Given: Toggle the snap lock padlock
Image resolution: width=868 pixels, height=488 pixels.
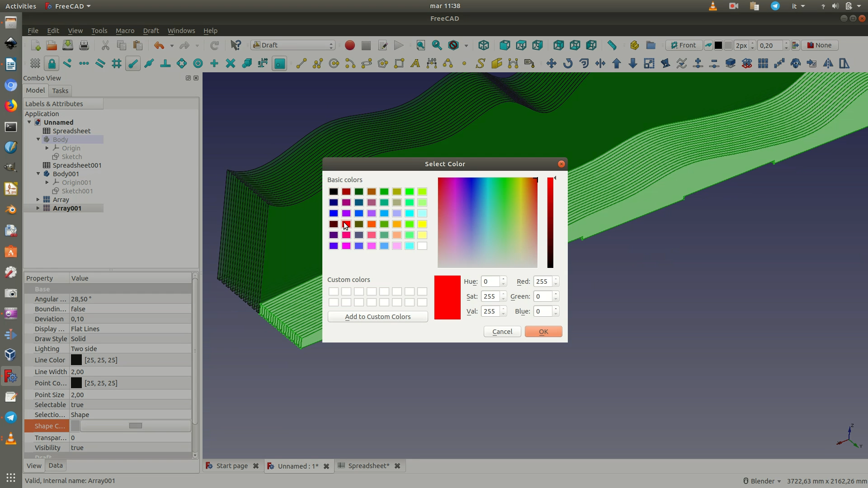Looking at the screenshot, I should click(x=52, y=64).
